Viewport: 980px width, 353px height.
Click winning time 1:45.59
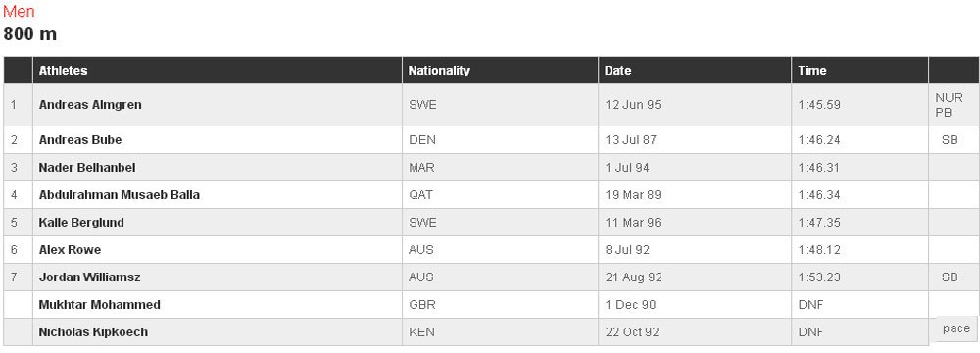click(x=819, y=105)
